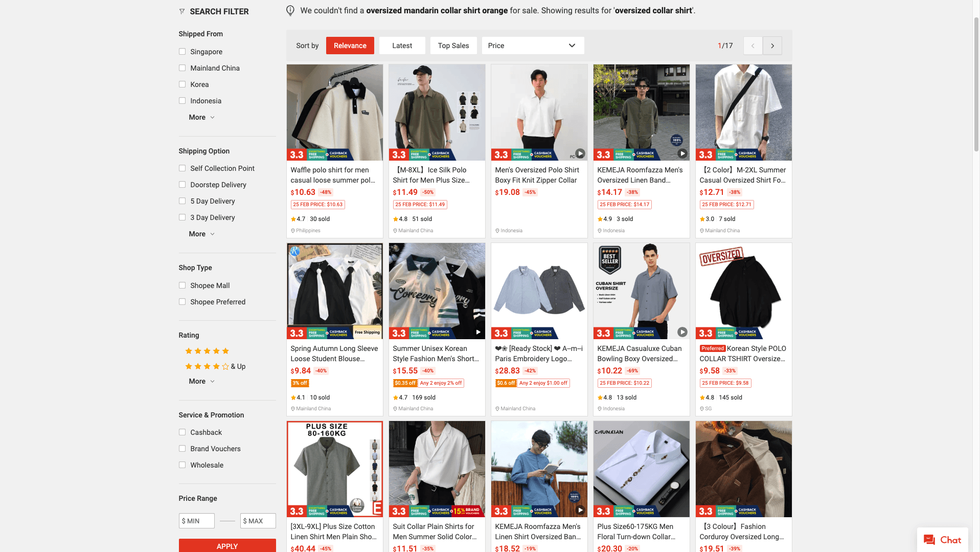This screenshot has height=552, width=980.
Task: Click 3.3 sale badge on Waffle polo
Action: point(297,154)
